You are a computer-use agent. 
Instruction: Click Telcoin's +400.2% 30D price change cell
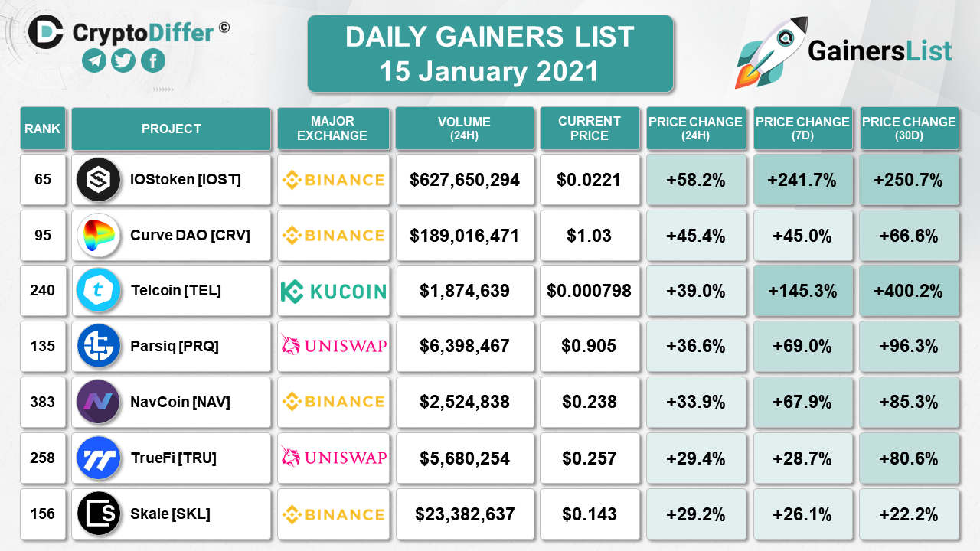tap(909, 291)
